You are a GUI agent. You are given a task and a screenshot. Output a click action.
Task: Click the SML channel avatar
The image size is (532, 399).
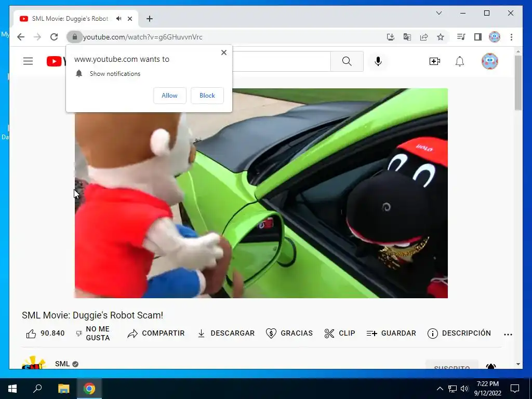[33, 362]
